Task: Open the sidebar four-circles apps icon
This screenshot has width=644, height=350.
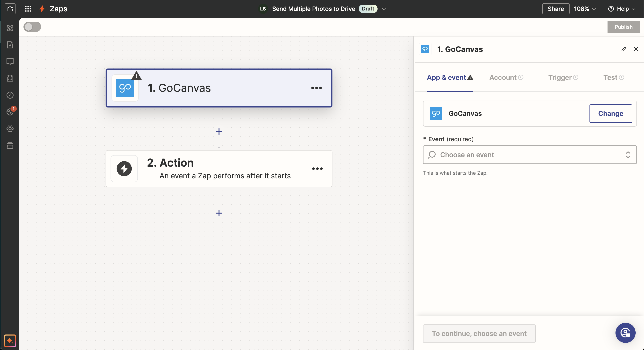Action: coord(10,28)
